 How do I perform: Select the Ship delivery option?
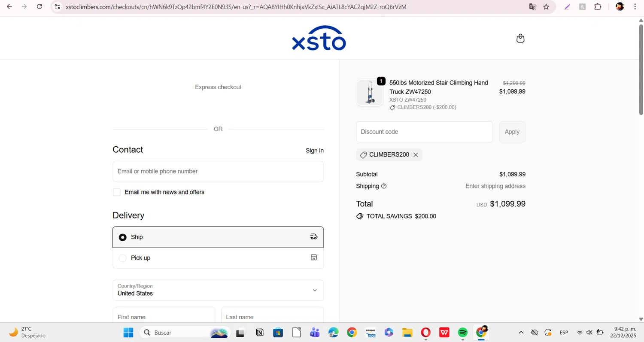tap(218, 237)
